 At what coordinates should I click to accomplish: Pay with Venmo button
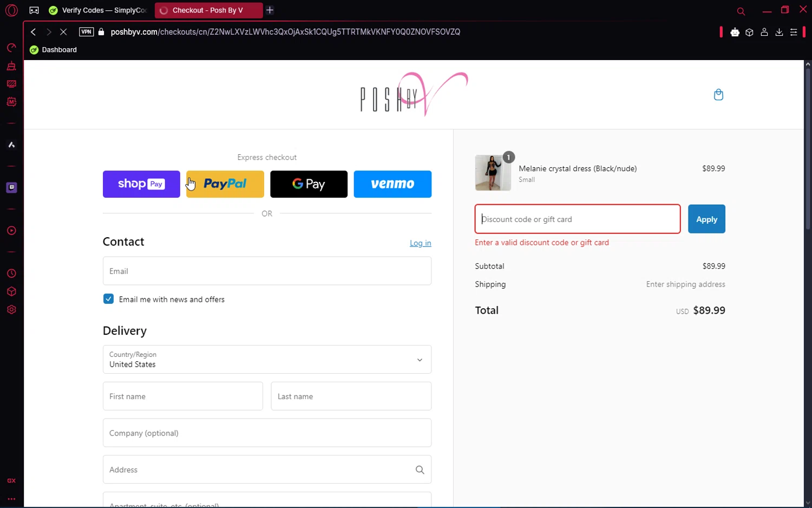click(392, 184)
